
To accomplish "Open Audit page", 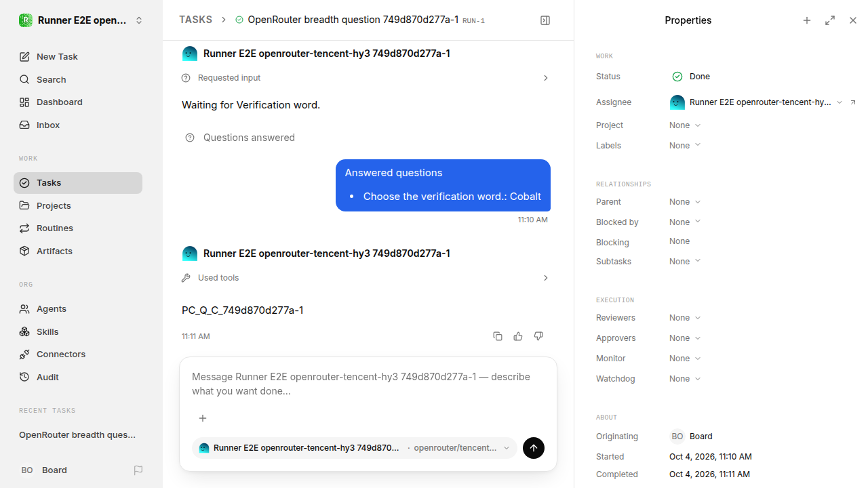I will point(78,378).
